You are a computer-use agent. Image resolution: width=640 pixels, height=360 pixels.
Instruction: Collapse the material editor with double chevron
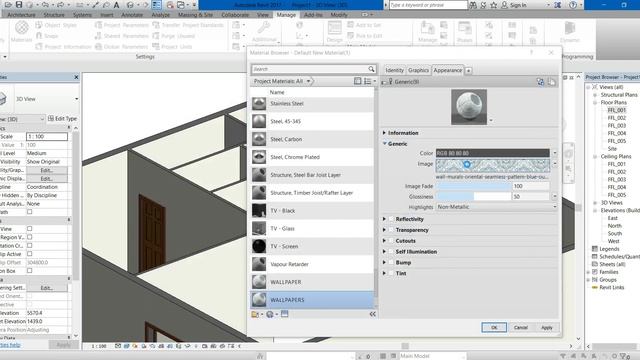tap(373, 314)
